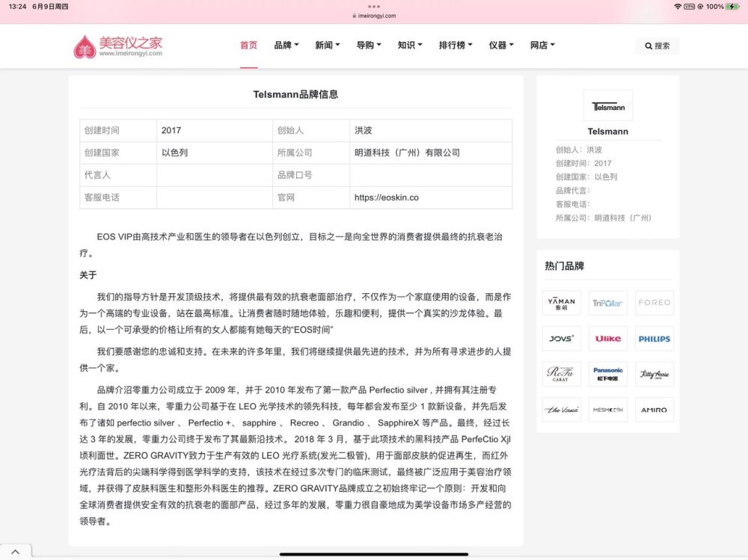Open the JOVS brand logo
The height and width of the screenshot is (560, 748).
point(562,339)
